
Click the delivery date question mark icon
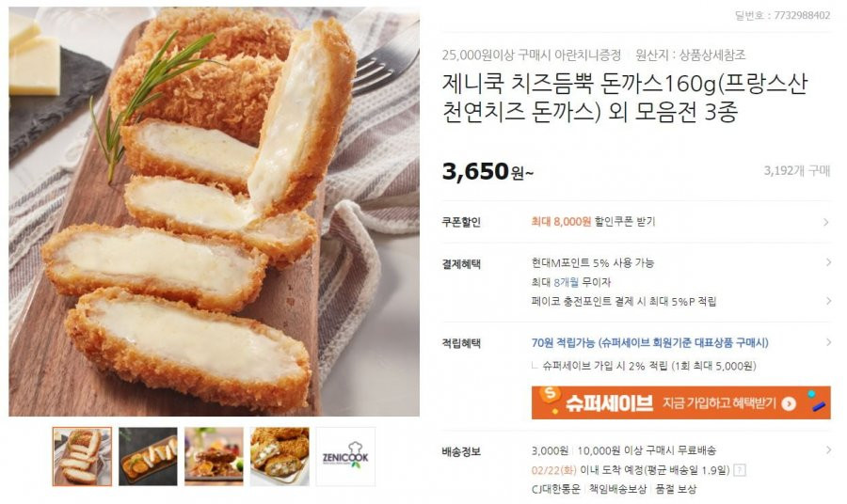click(x=740, y=470)
